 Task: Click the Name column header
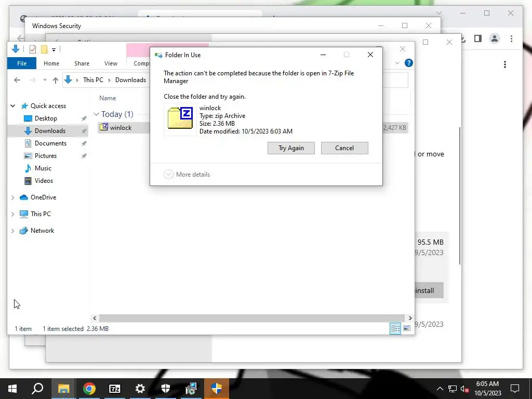point(108,98)
